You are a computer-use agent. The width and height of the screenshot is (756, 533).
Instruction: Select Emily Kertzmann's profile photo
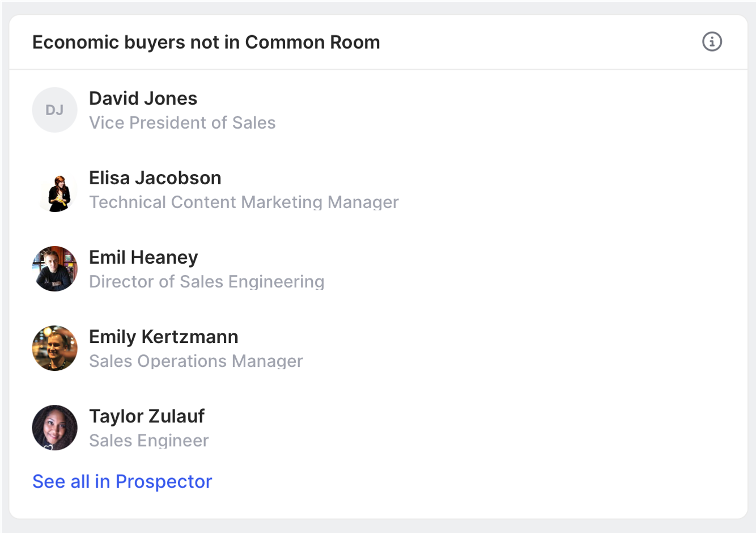click(x=54, y=348)
